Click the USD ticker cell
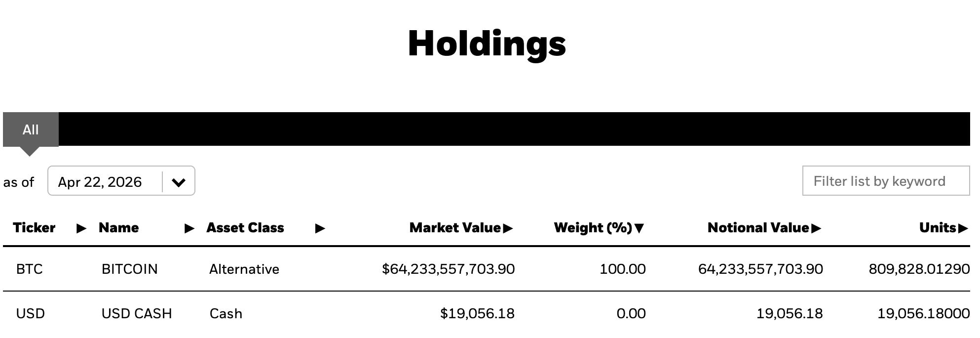980x338 pixels. [31, 314]
